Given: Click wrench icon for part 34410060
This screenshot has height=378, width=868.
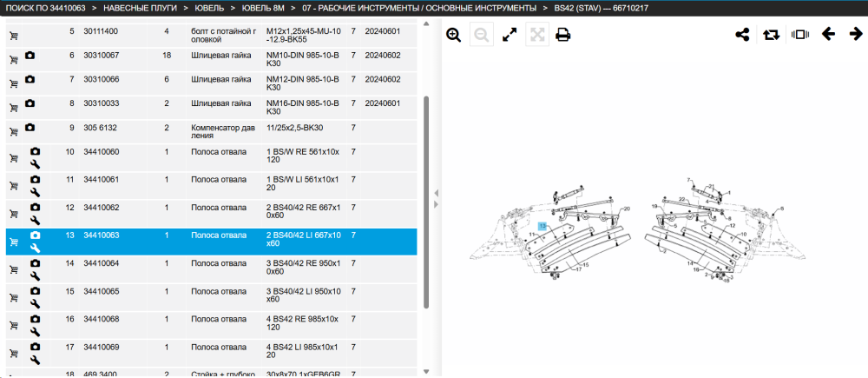Looking at the screenshot, I should coord(35,164).
